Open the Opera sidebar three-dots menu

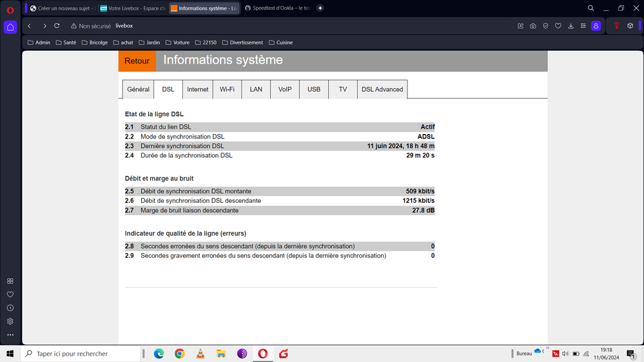(10, 335)
